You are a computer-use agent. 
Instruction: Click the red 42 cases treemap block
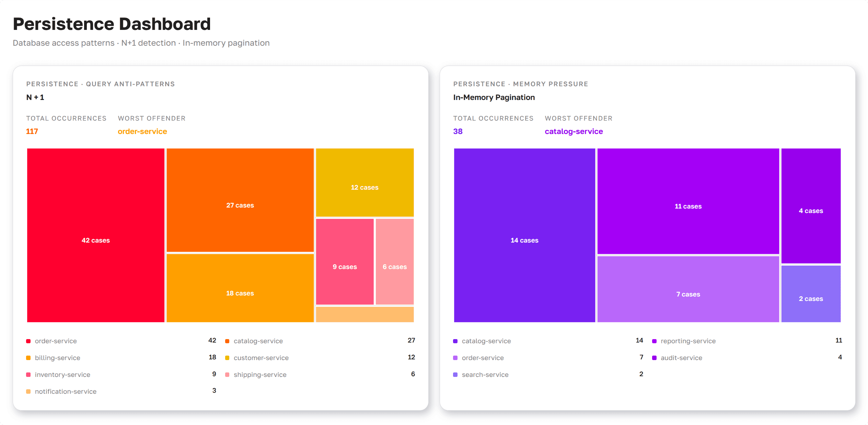(96, 235)
